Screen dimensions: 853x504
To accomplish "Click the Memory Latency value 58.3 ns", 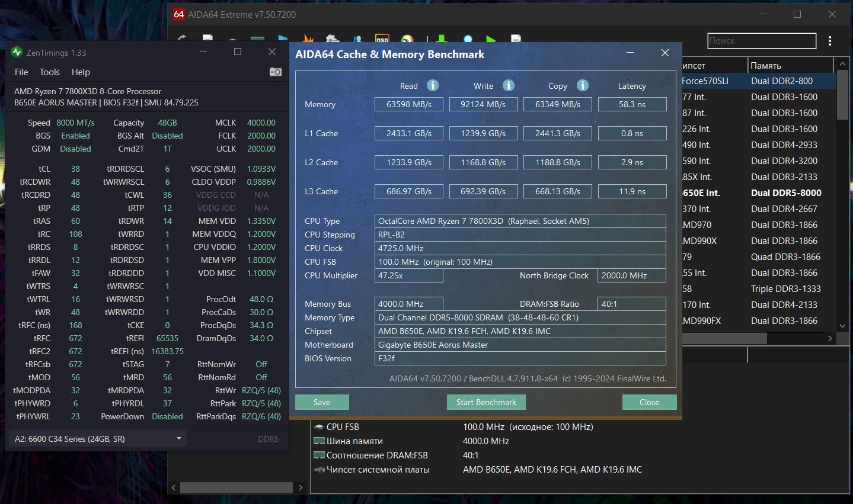I will click(632, 104).
